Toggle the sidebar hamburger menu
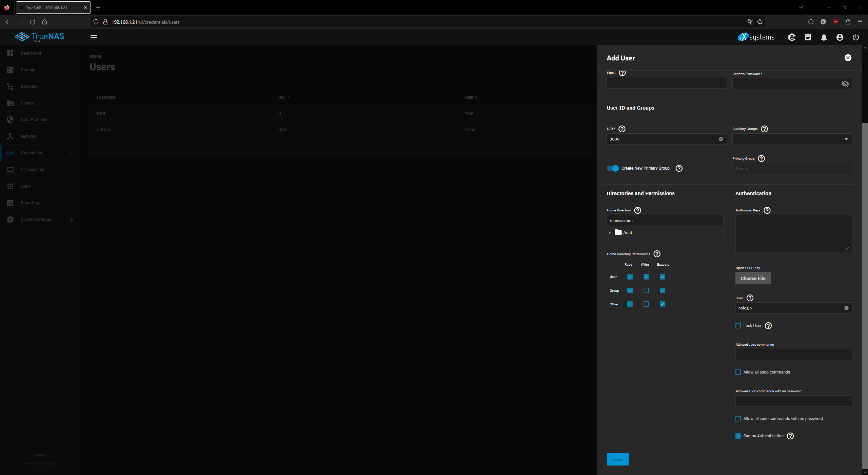Image resolution: width=868 pixels, height=475 pixels. pos(94,37)
